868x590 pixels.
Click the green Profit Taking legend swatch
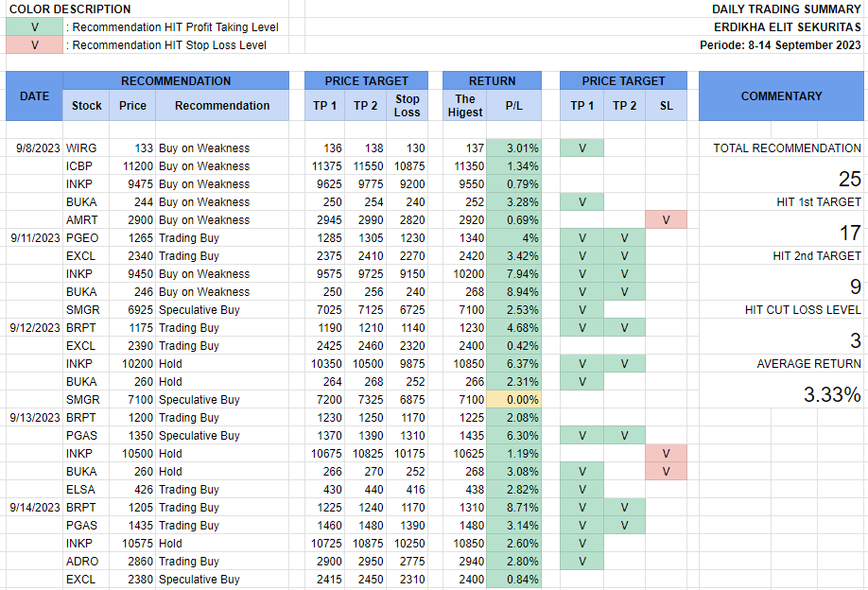pyautogui.click(x=34, y=26)
